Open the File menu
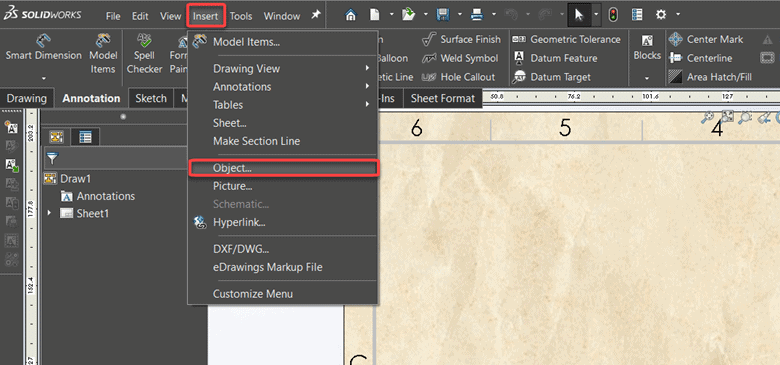This screenshot has height=365, width=780. pyautogui.click(x=113, y=16)
